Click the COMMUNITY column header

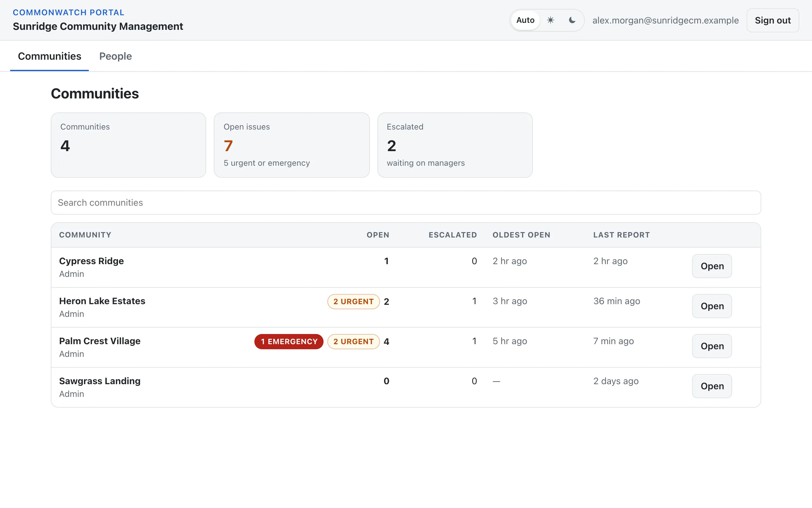coord(85,235)
